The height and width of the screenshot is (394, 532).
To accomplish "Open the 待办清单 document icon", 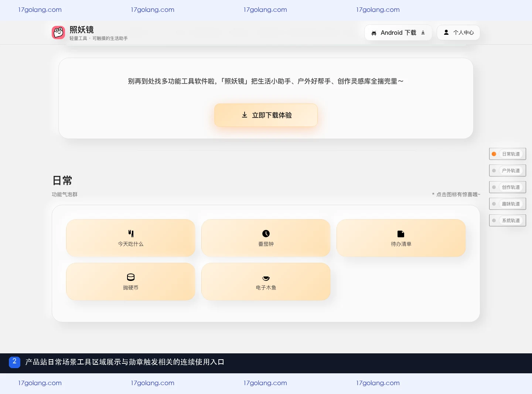I will pyautogui.click(x=401, y=234).
